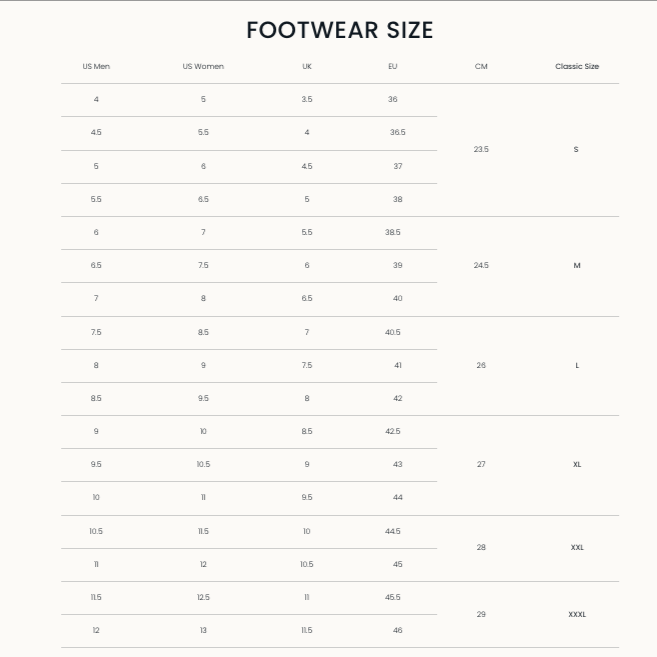Select EU size 46 cell
657x657 pixels.
[397, 630]
